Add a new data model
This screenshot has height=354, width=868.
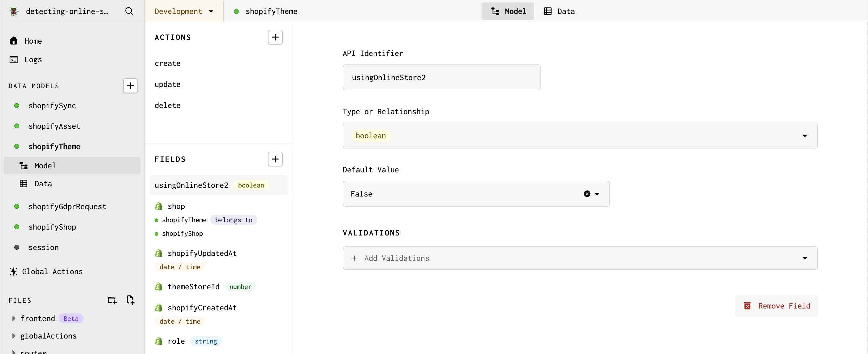pos(131,86)
